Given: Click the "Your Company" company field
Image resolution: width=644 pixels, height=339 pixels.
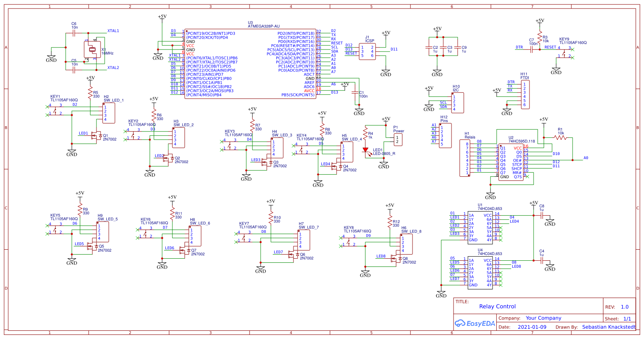Looking at the screenshot, I should tap(543, 318).
